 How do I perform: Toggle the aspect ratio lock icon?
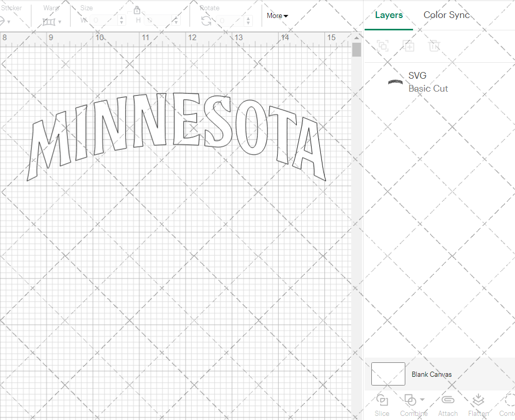pyautogui.click(x=137, y=10)
